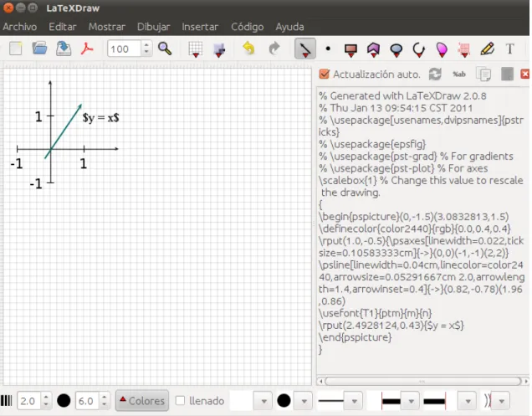532x416 pixels.
Task: Open the double boundary style dropdown
Action: pos(501,401)
